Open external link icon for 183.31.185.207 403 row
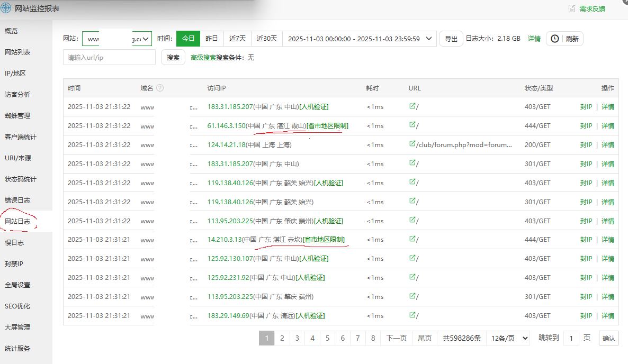 point(412,106)
